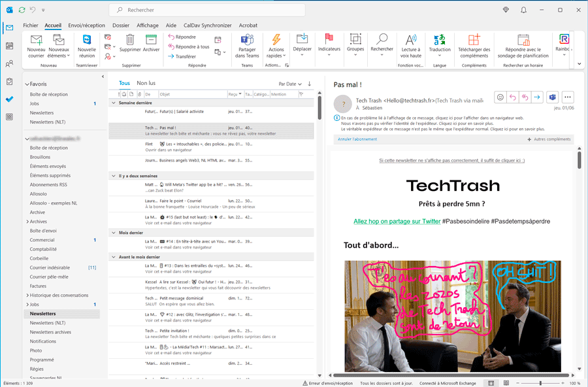Switch to reading view icon in status bar
This screenshot has height=387, width=588.
point(506,383)
